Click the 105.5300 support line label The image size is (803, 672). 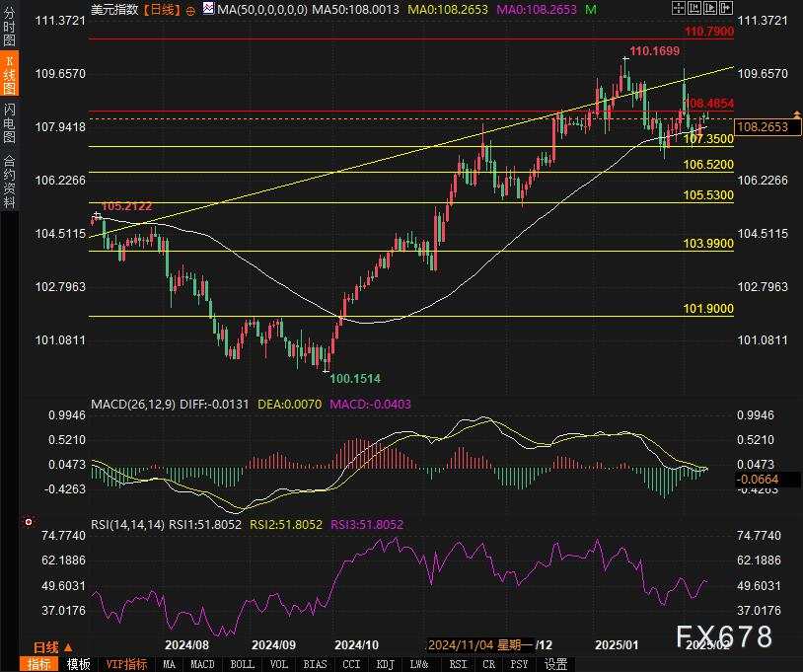coord(708,195)
